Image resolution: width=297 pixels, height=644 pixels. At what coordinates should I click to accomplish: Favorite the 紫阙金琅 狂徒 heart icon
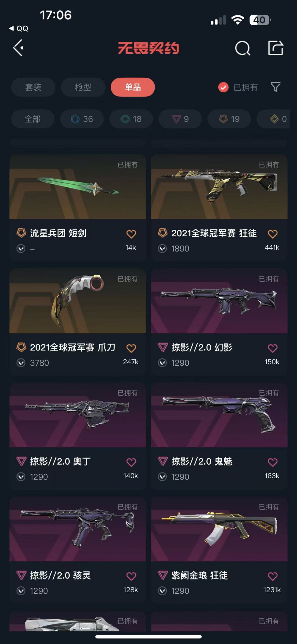tap(273, 576)
